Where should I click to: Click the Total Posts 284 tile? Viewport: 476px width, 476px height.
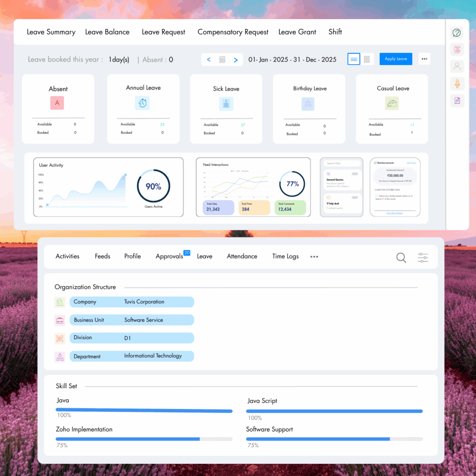coord(254,208)
